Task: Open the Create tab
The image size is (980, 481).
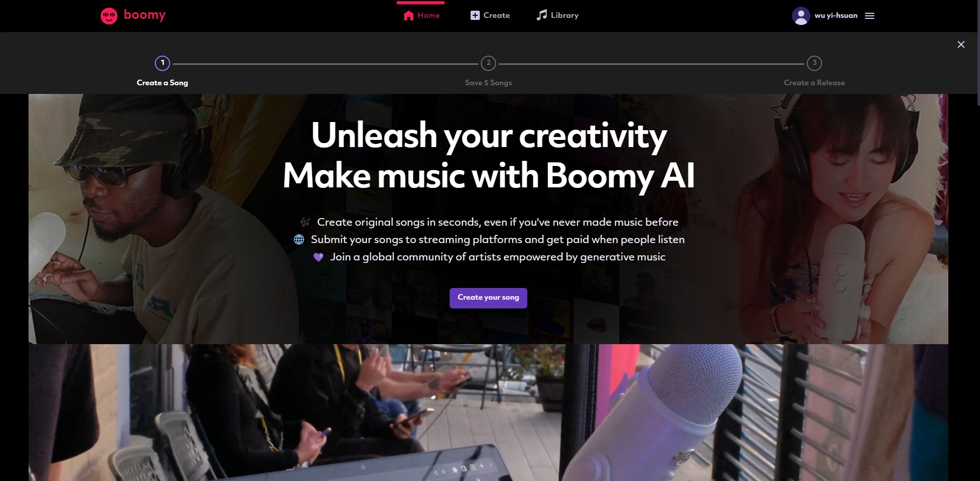Action: tap(490, 16)
